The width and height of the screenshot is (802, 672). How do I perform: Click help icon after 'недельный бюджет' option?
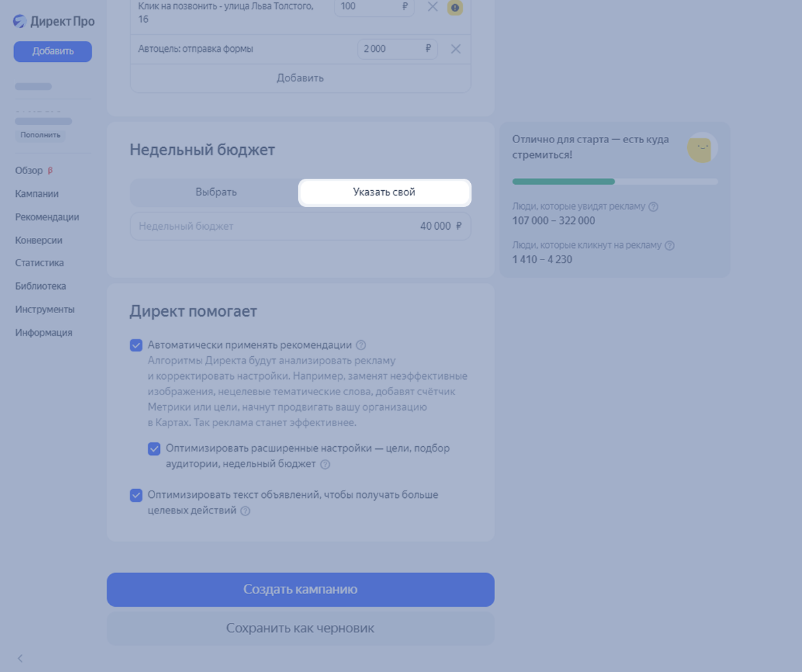325,464
